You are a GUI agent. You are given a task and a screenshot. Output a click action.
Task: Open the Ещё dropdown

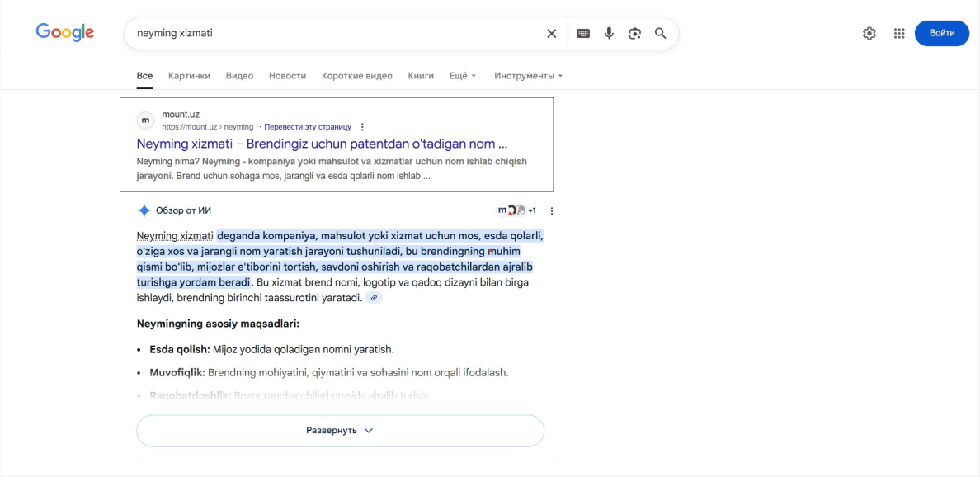[463, 76]
